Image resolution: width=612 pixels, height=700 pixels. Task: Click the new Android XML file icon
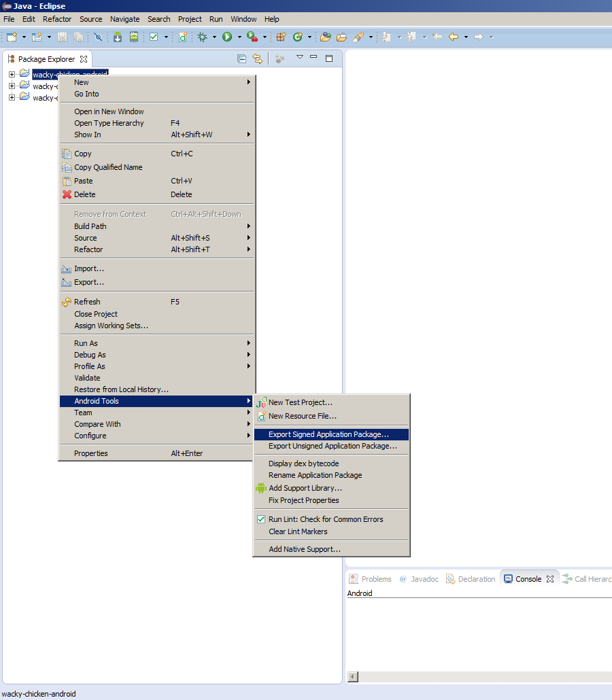pyautogui.click(x=183, y=37)
